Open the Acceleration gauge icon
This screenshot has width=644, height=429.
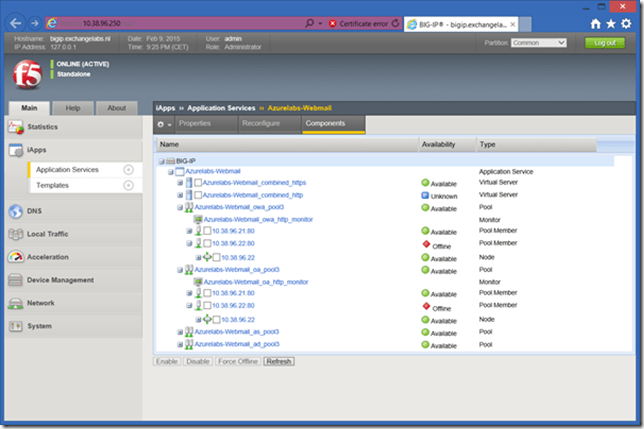click(x=16, y=257)
